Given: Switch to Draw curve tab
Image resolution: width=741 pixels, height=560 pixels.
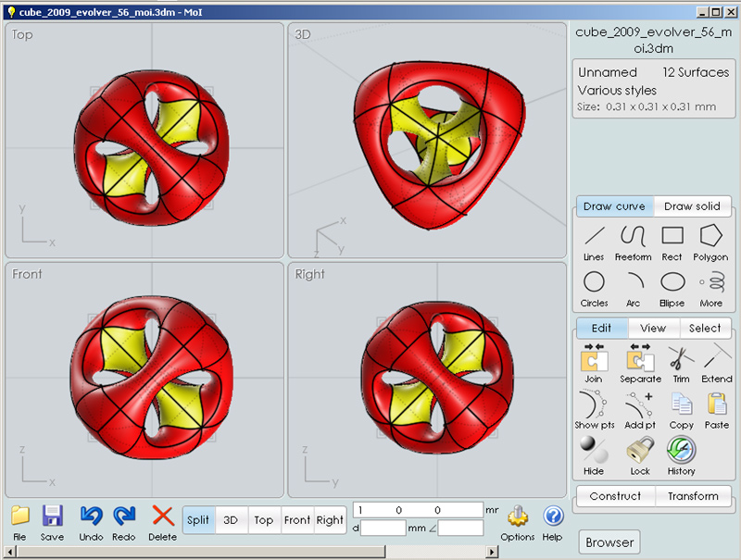Looking at the screenshot, I should [614, 206].
